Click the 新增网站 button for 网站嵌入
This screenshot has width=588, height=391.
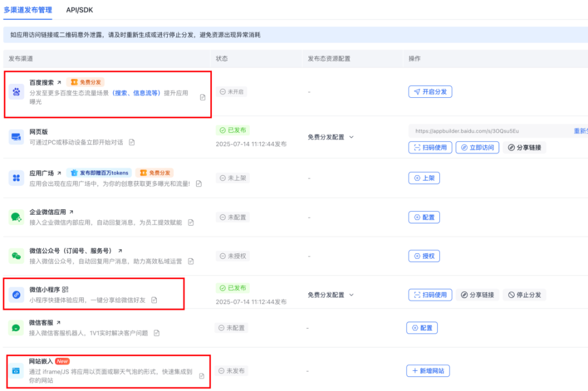pyautogui.click(x=428, y=371)
